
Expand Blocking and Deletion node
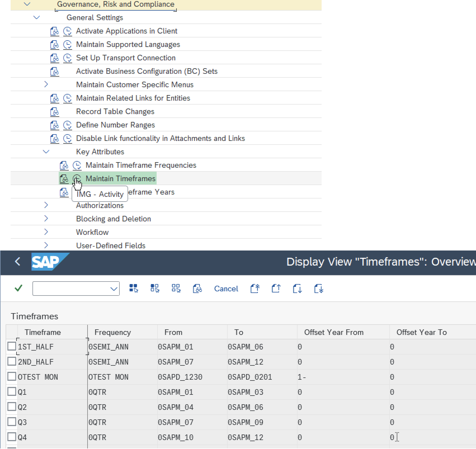(46, 219)
